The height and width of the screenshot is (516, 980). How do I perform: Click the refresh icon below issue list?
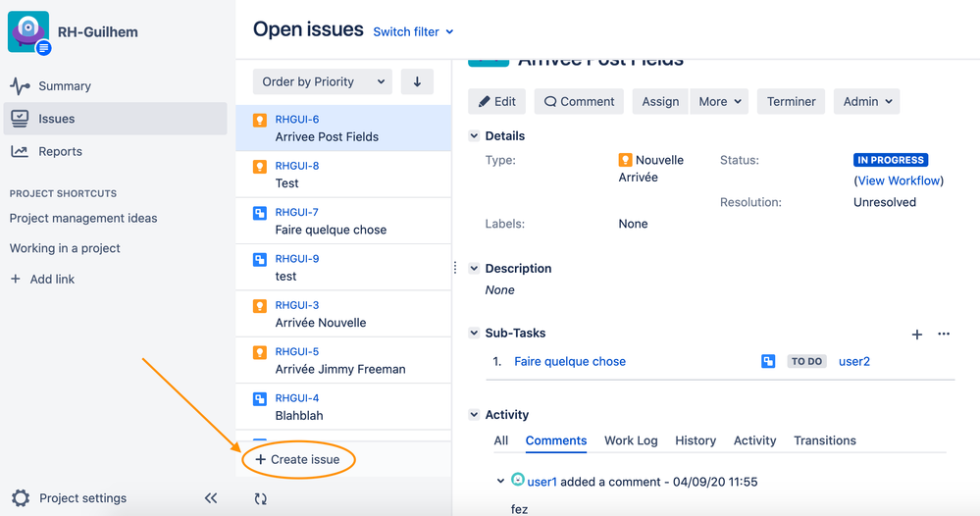tap(261, 498)
